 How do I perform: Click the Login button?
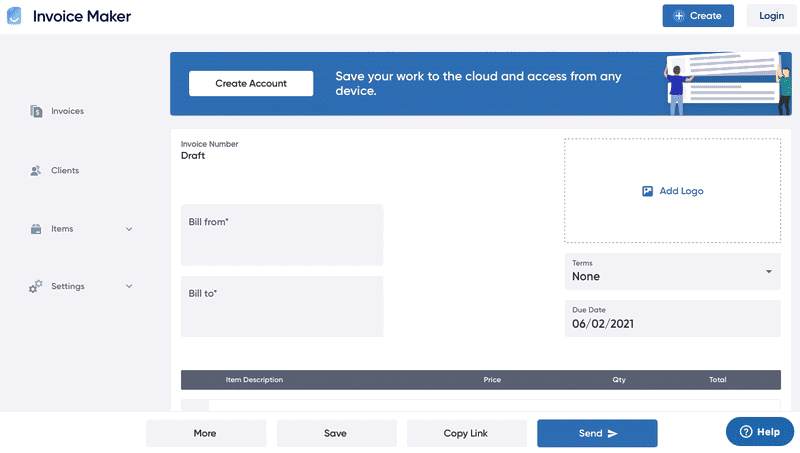tap(771, 16)
